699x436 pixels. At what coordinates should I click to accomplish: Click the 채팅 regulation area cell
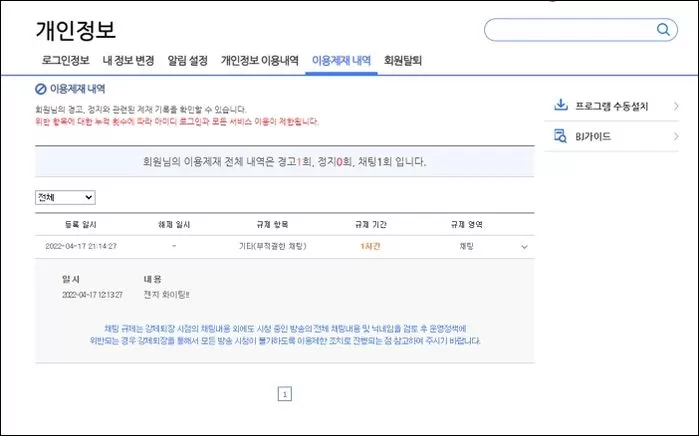point(467,246)
